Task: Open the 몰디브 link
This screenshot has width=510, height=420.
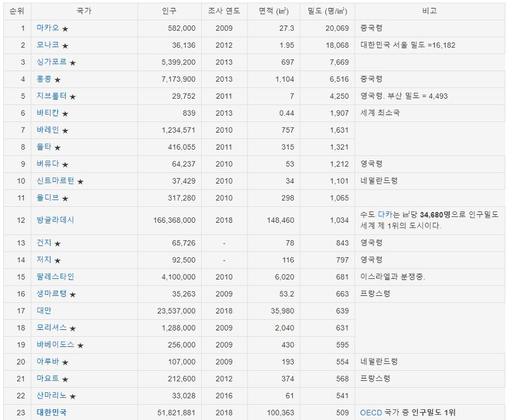Action: point(48,197)
